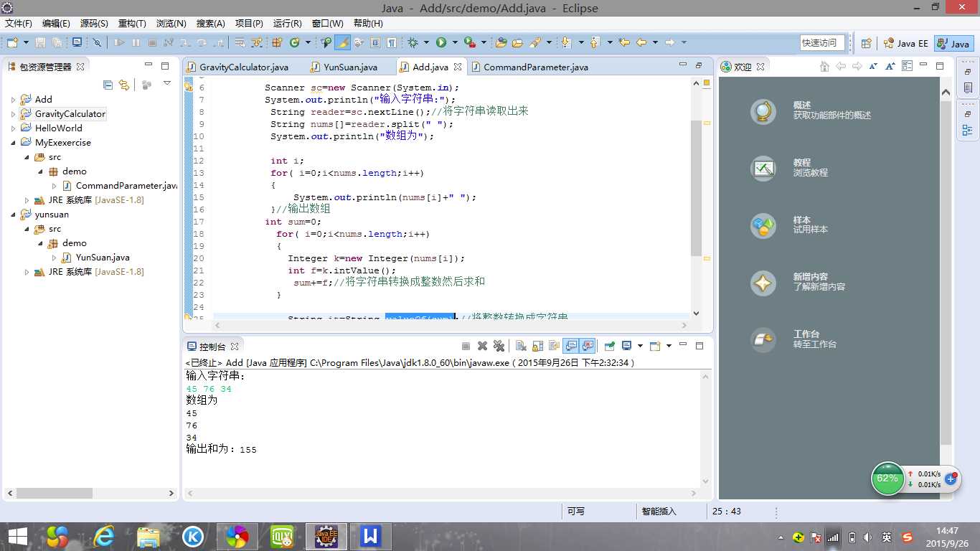Toggle Show Whitespace Characters icon
The width and height of the screenshot is (980, 551).
[x=391, y=43]
